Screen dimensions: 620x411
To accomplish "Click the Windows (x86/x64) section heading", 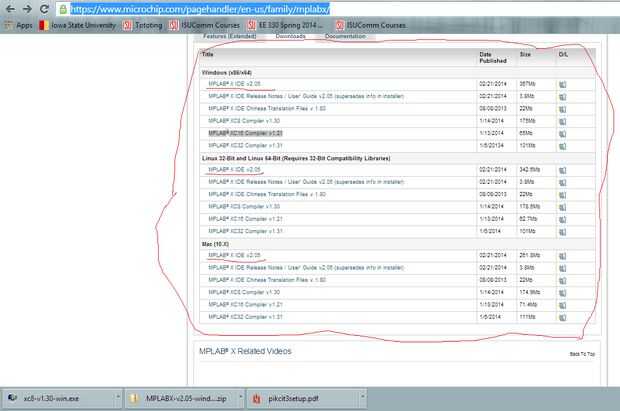I will point(227,72).
